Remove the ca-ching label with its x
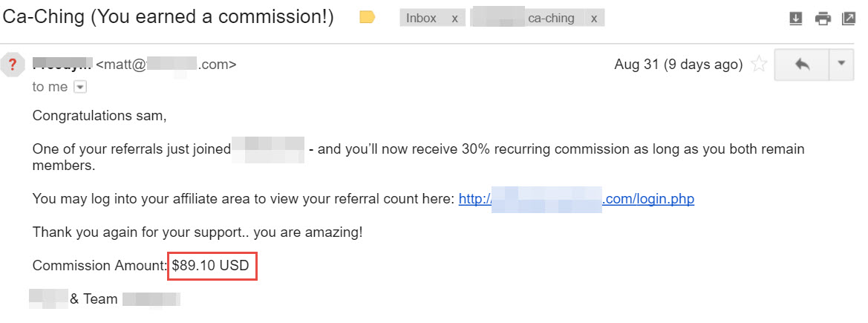The width and height of the screenshot is (868, 323). (x=593, y=19)
